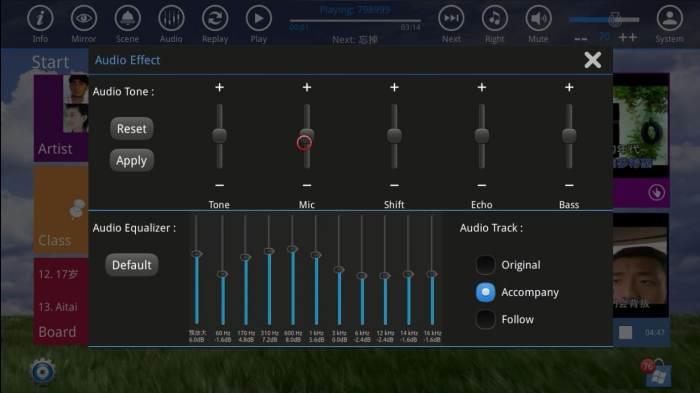The image size is (700, 393).
Task: Open the tire swing video thumbnail
Action: click(x=641, y=126)
